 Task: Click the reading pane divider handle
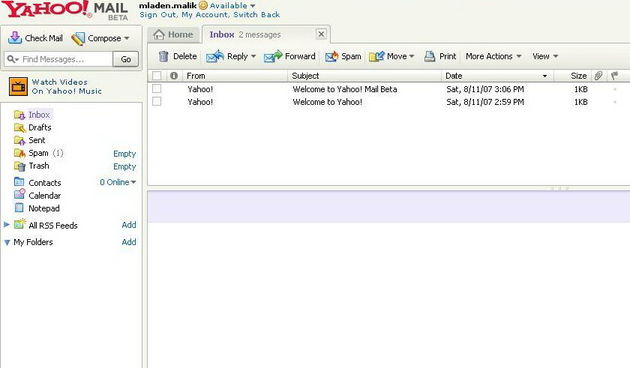560,188
